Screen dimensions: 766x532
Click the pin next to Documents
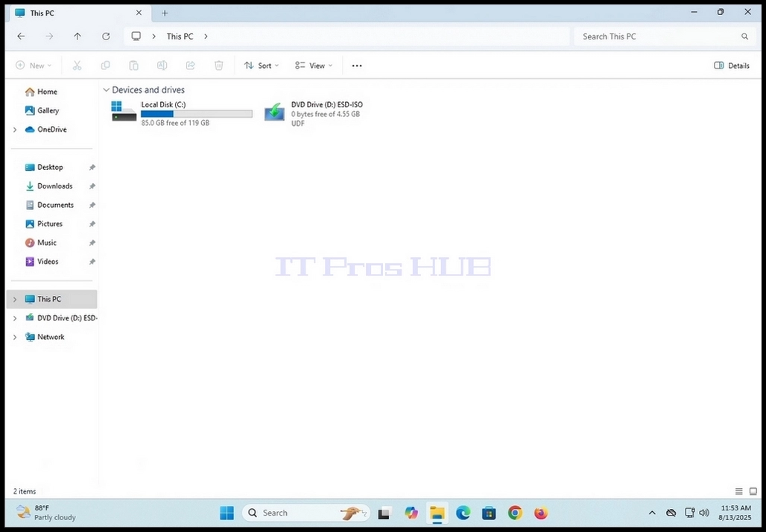tap(92, 205)
